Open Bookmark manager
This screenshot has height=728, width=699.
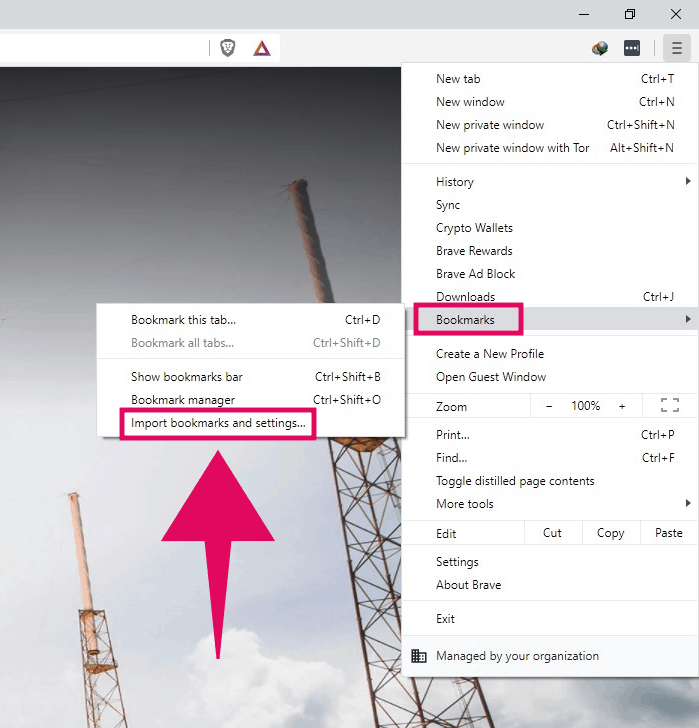251,400
